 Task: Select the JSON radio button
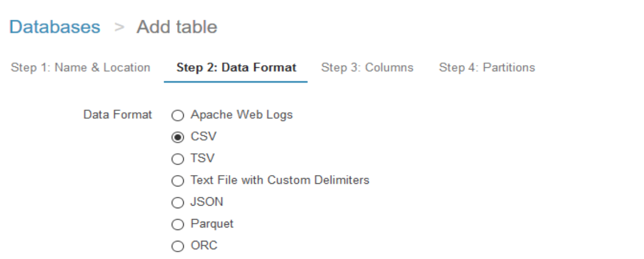tap(178, 203)
